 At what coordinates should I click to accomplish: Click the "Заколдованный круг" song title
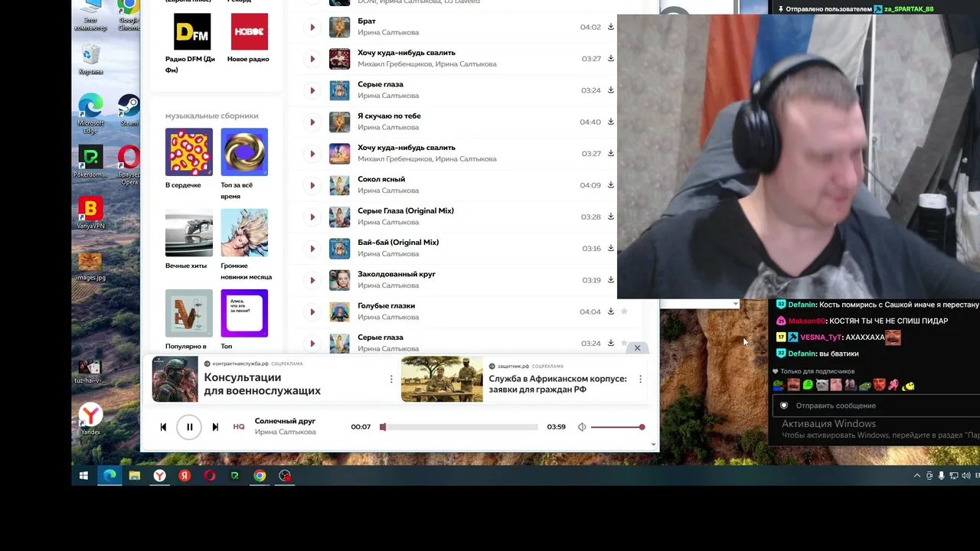[397, 274]
